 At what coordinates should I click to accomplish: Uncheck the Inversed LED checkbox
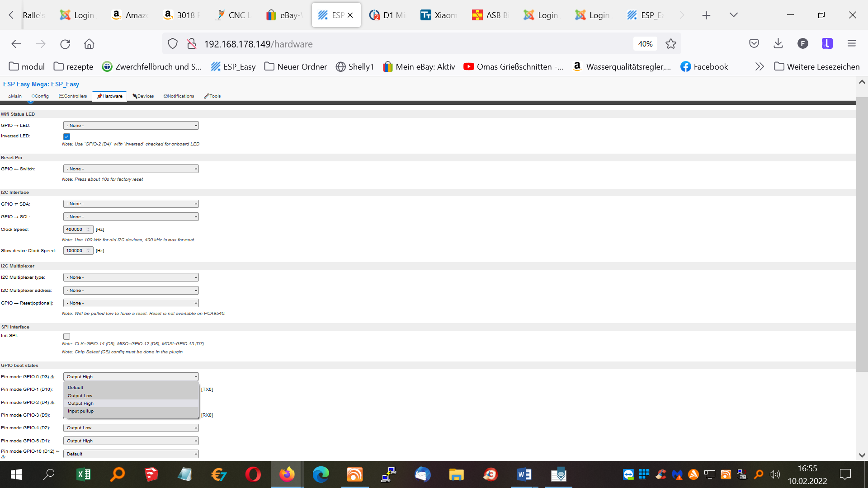pyautogui.click(x=66, y=136)
